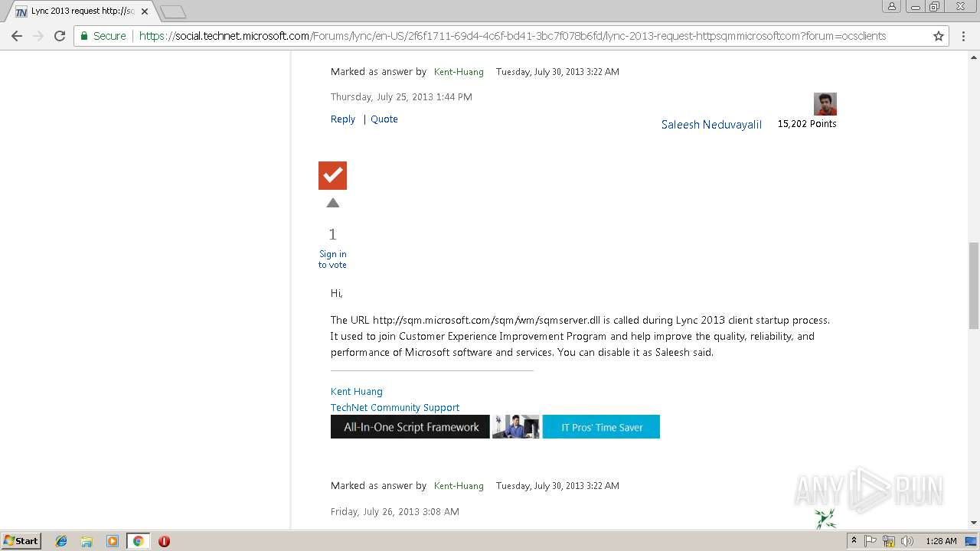Show hidden tray icons arrow

click(x=854, y=541)
